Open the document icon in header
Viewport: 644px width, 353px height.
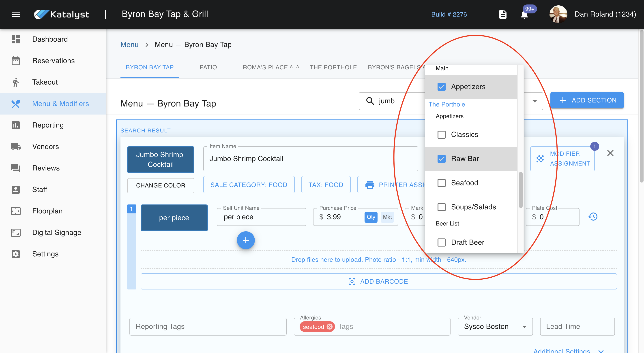point(502,14)
